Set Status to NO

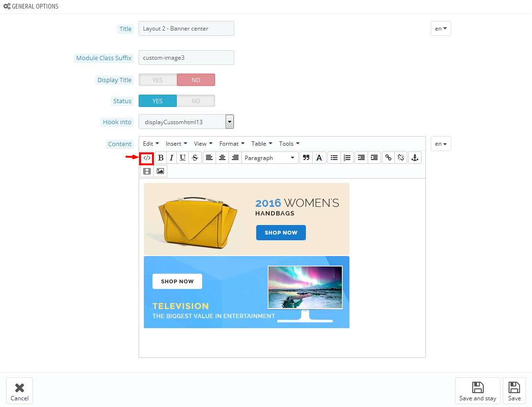click(196, 101)
